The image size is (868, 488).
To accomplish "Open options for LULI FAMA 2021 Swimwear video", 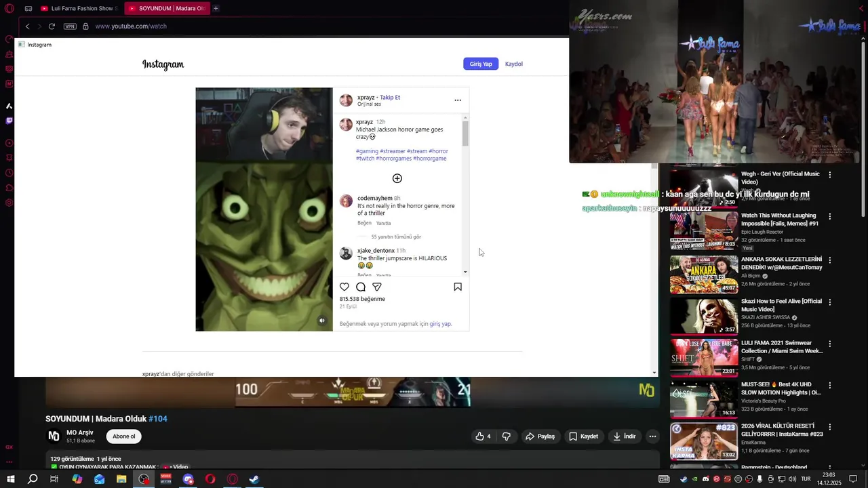I will 829,344.
